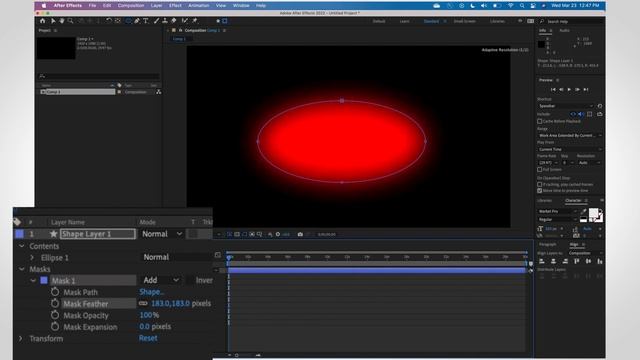Switch to the Paragraph panel tab
Viewport: 640px width, 360px height.
547,244
